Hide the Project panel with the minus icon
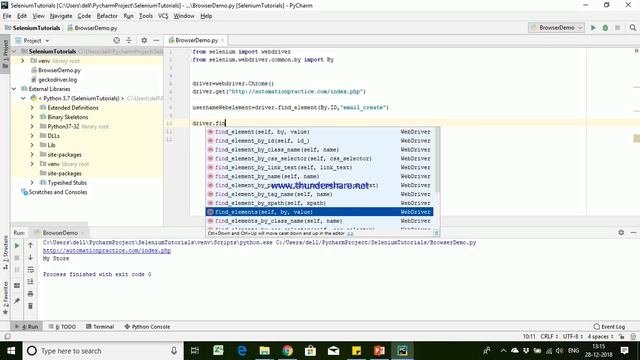640x360 pixels. pyautogui.click(x=156, y=40)
